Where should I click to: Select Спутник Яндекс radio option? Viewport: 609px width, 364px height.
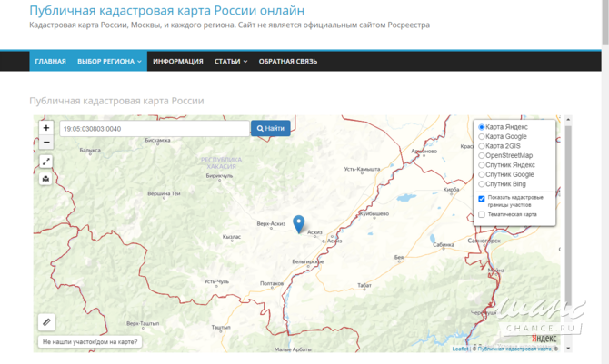click(x=481, y=165)
